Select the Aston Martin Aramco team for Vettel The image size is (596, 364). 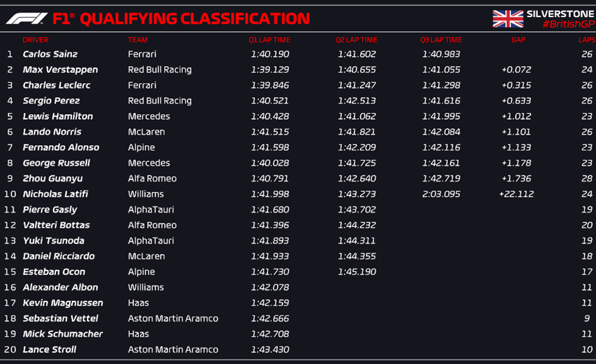pos(173,319)
